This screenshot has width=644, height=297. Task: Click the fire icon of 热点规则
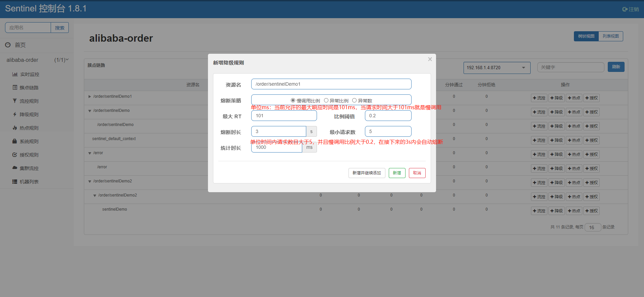pyautogui.click(x=15, y=128)
